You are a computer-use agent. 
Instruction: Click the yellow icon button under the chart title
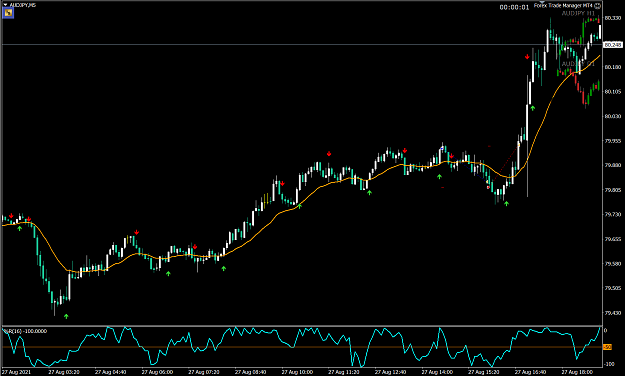8,13
